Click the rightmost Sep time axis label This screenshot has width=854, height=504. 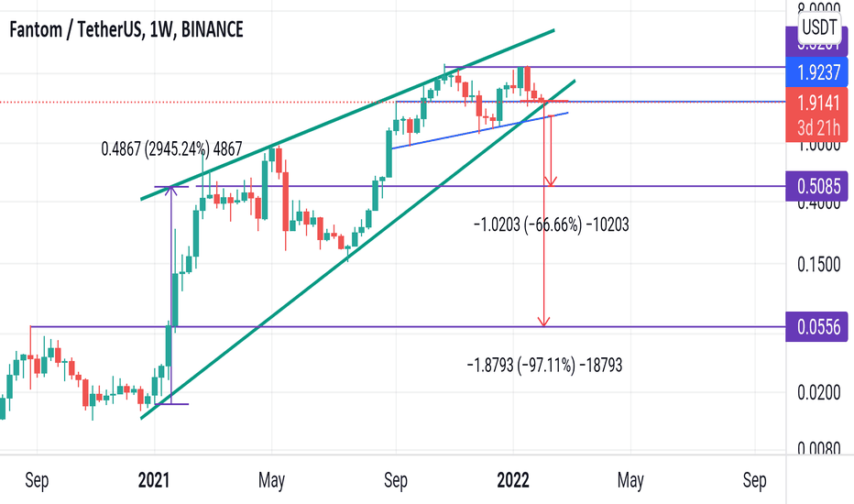tap(754, 480)
